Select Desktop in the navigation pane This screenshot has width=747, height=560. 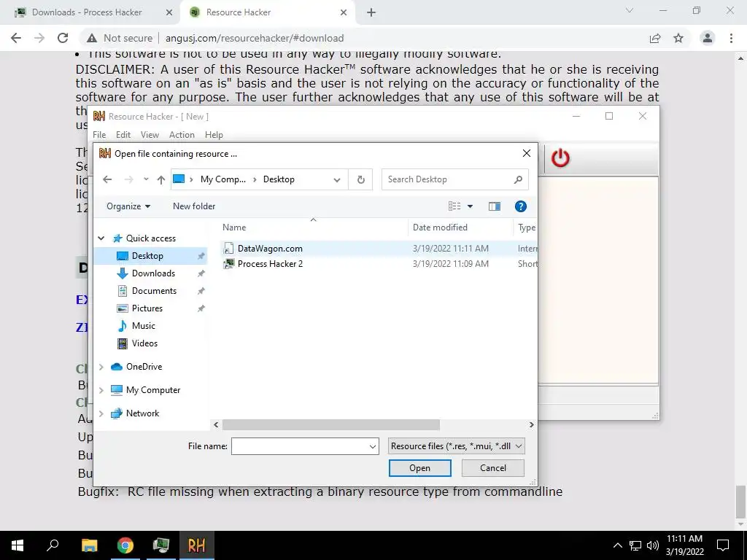pos(150,256)
